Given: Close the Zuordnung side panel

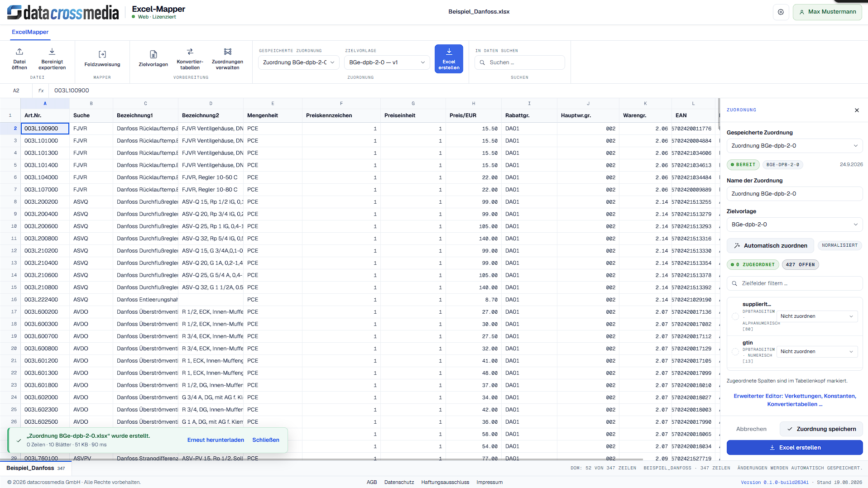Looking at the screenshot, I should pos(857,110).
